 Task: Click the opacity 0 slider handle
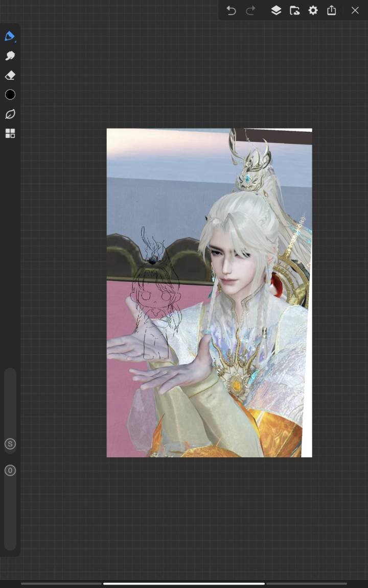coord(10,470)
